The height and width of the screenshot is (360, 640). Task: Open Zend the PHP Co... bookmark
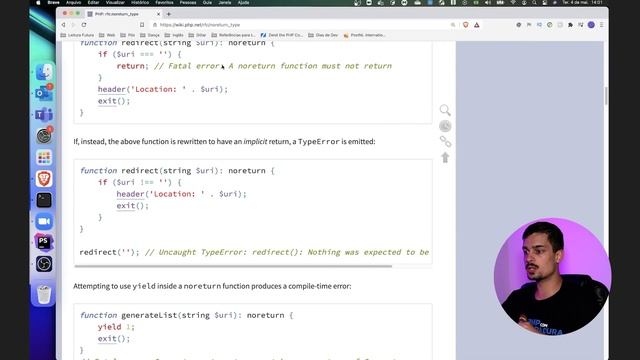(282, 35)
